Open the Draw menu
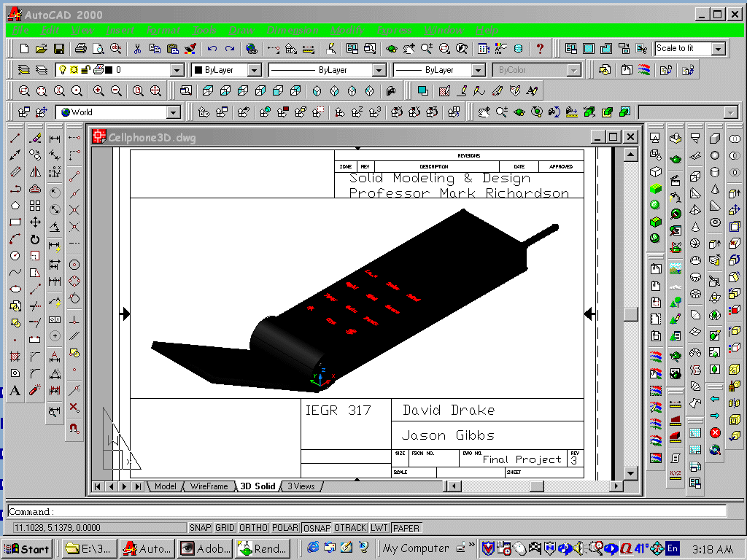This screenshot has width=747, height=560. pos(241,31)
